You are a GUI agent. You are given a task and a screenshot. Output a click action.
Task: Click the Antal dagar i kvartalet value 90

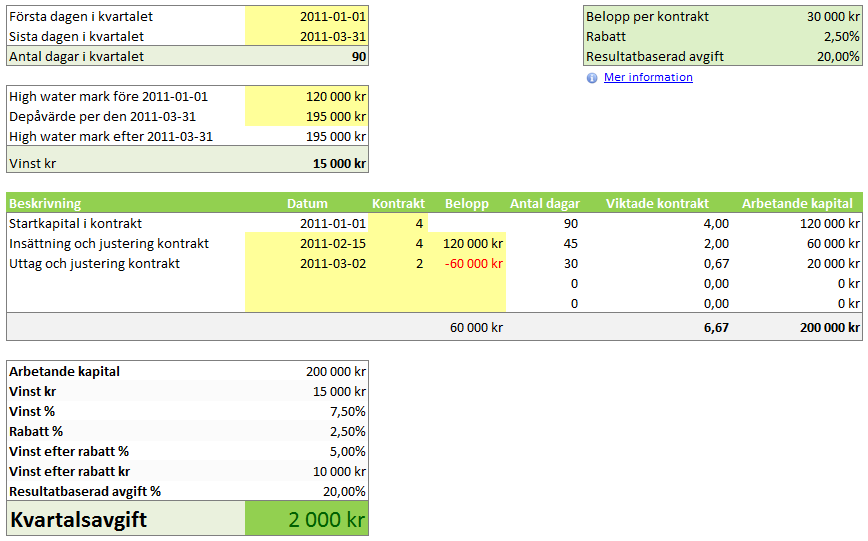coord(359,56)
